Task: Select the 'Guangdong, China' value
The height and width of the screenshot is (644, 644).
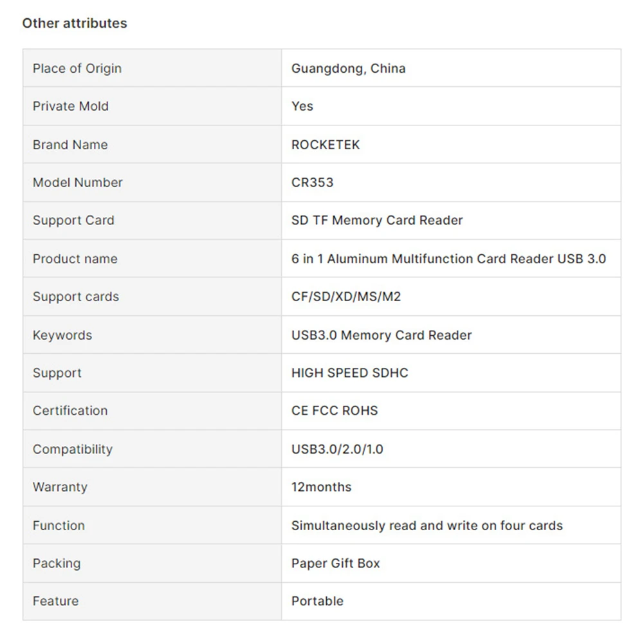Action: point(348,68)
